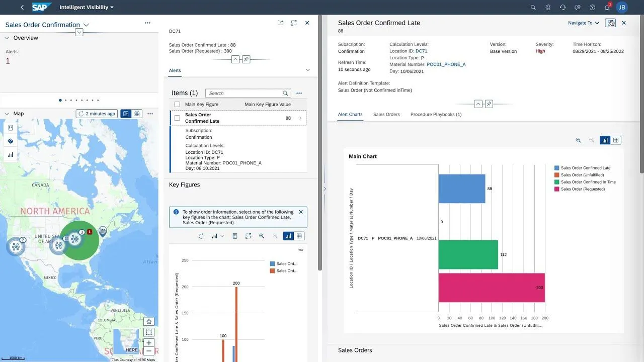Image resolution: width=644 pixels, height=362 pixels.
Task: Open more options for the Items list
Action: click(299, 93)
